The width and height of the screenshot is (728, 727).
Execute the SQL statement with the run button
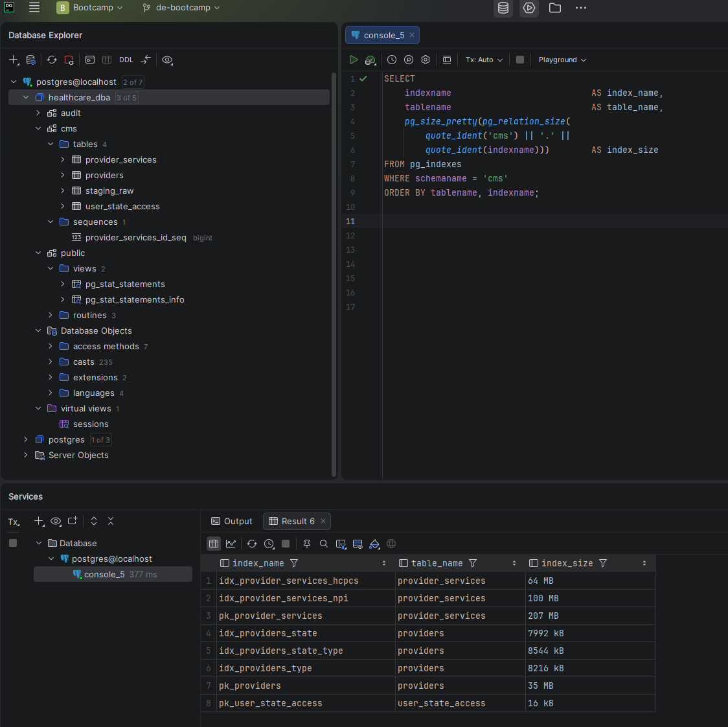click(x=354, y=60)
